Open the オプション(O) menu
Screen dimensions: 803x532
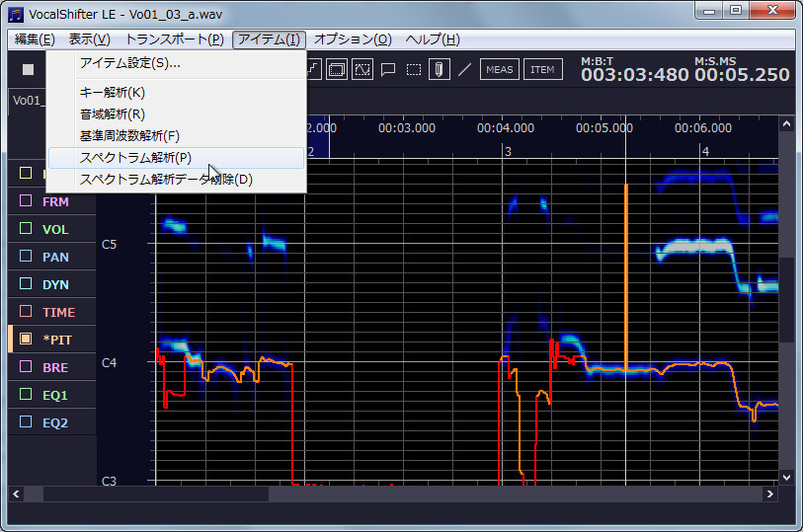(353, 39)
